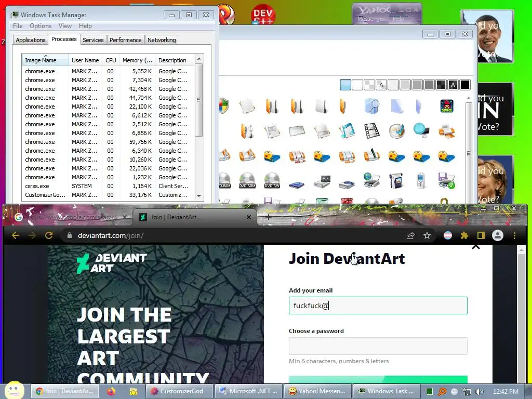Click the smiley Start button
Screen dimensions: 532x399
[14, 390]
